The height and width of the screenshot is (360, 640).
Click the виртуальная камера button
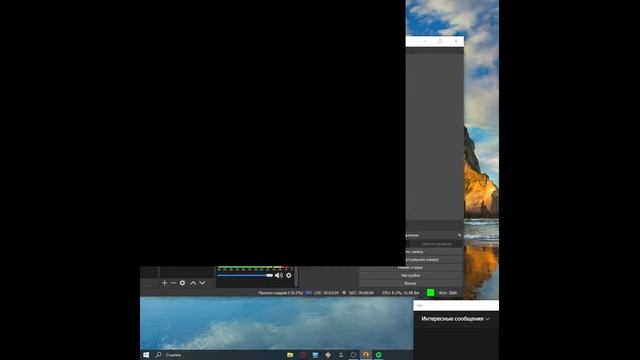click(434, 260)
